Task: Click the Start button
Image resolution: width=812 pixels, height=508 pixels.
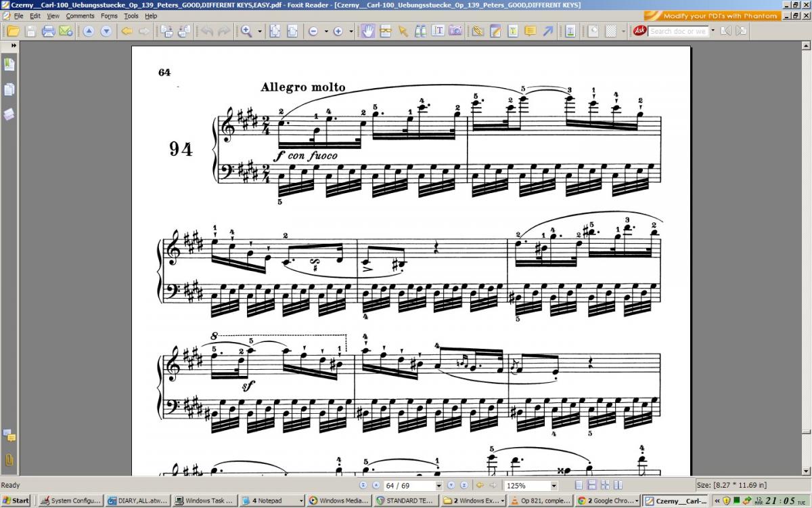Action: point(16,501)
